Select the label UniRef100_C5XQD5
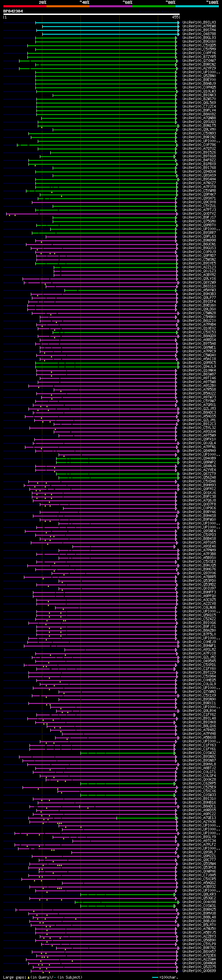The image size is (222, 980). pyautogui.click(x=199, y=45)
